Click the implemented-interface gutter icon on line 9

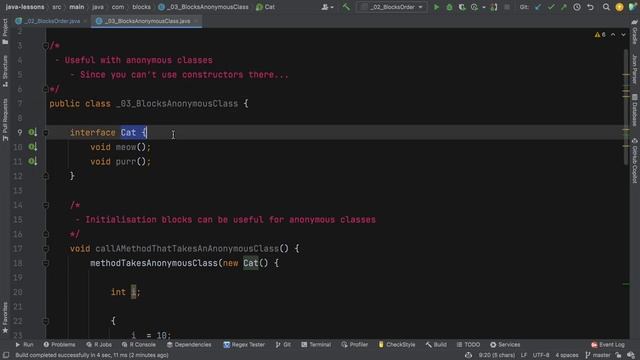(33, 132)
